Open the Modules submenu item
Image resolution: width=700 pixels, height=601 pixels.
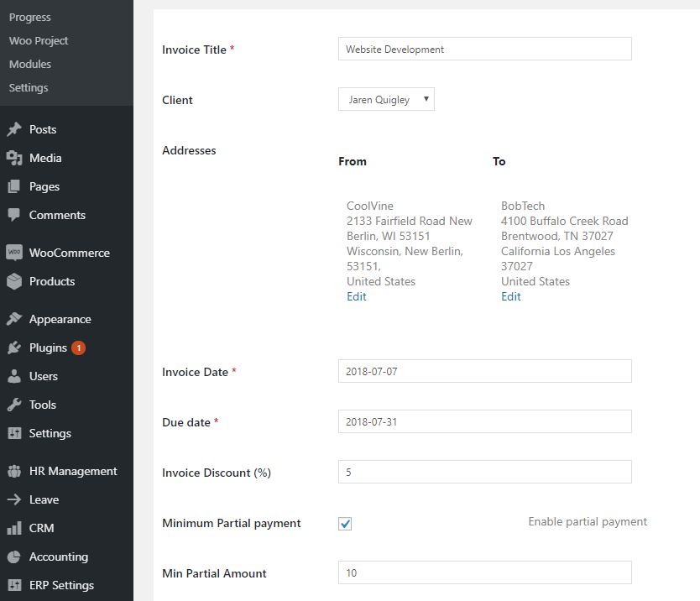point(30,64)
